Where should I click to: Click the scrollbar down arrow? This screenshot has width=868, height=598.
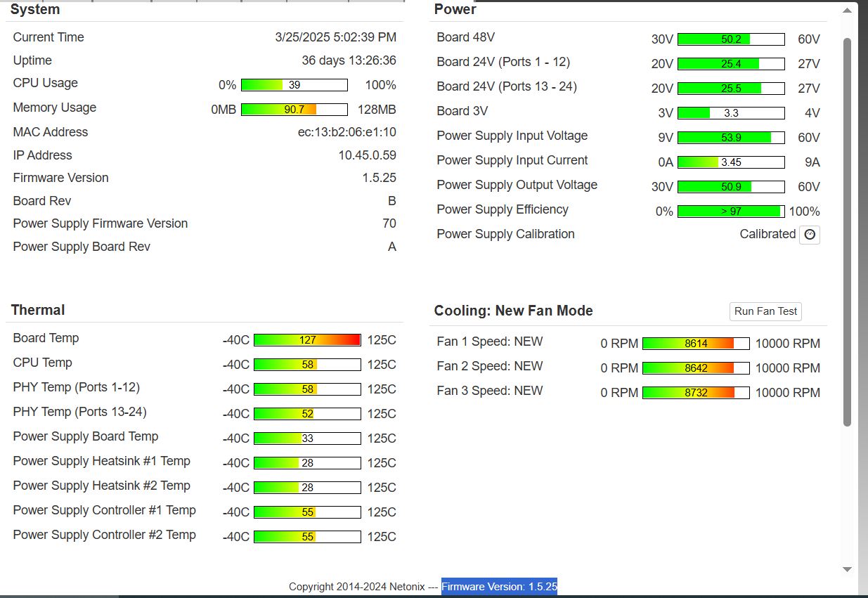(847, 569)
